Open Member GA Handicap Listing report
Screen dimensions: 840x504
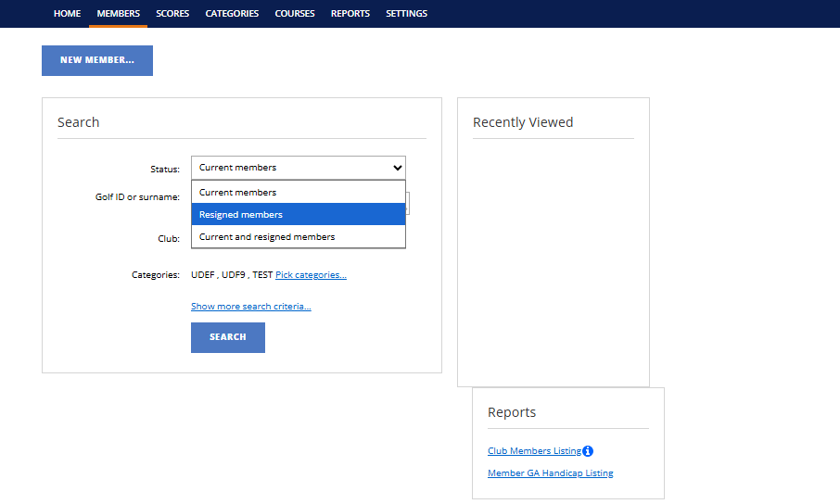click(x=550, y=472)
